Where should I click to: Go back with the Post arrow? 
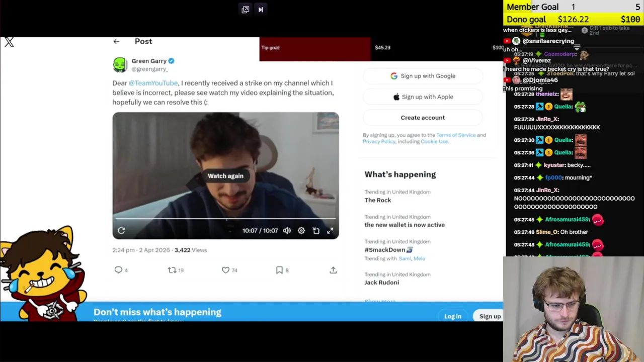click(x=116, y=42)
